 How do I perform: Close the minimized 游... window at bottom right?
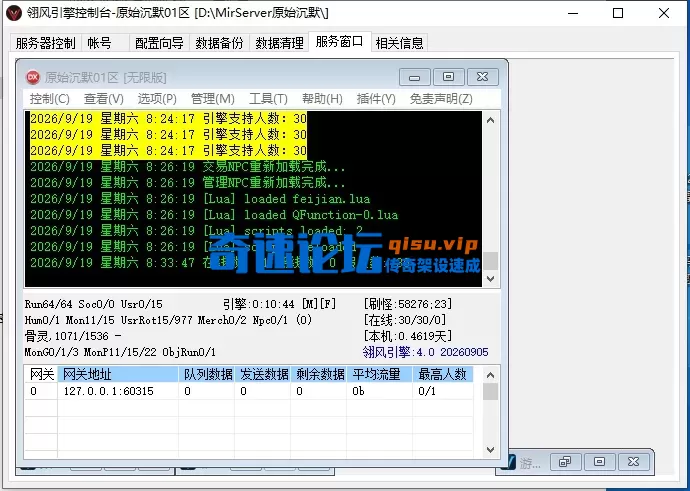[x=634, y=462]
